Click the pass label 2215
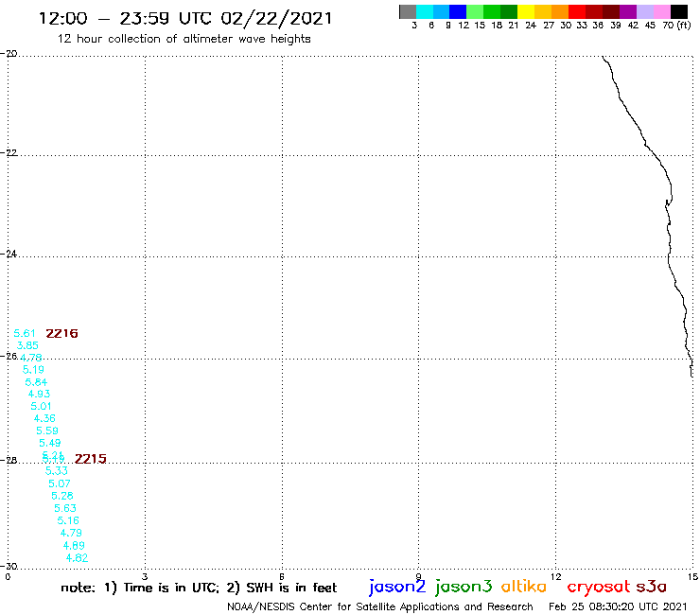 (90, 459)
